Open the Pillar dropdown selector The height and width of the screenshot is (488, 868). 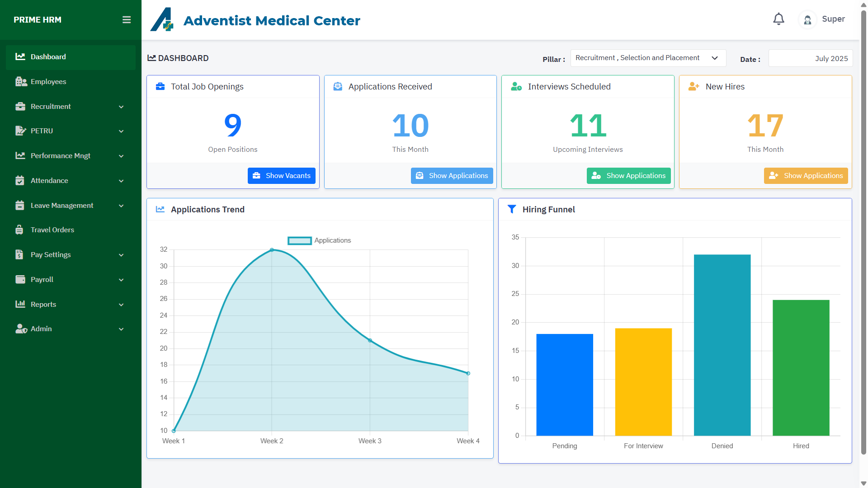click(648, 58)
